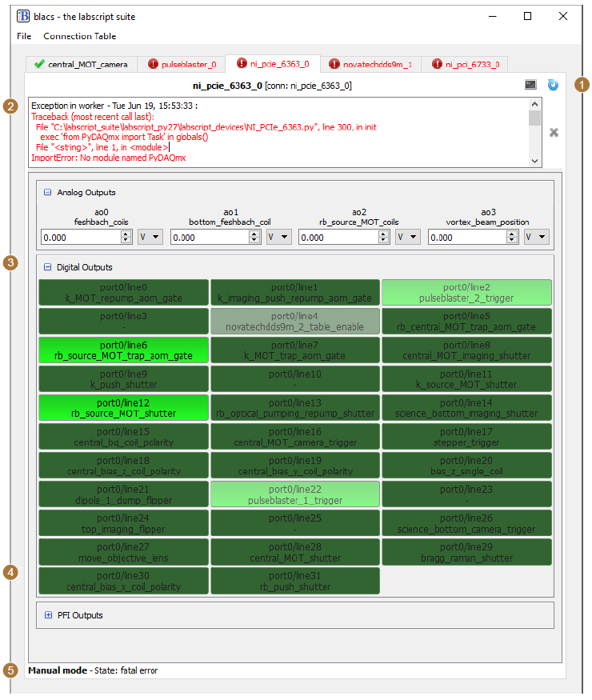Viewport: 592px width, 700px height.
Task: Toggle the unnamed port0/line25 output
Action: click(x=295, y=524)
